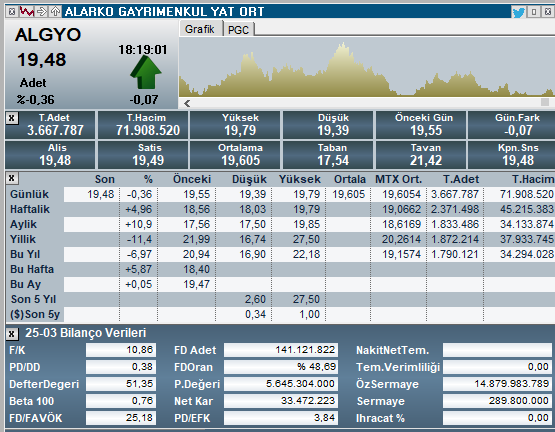Click the DefterDegeri value field 51,35

[120, 384]
